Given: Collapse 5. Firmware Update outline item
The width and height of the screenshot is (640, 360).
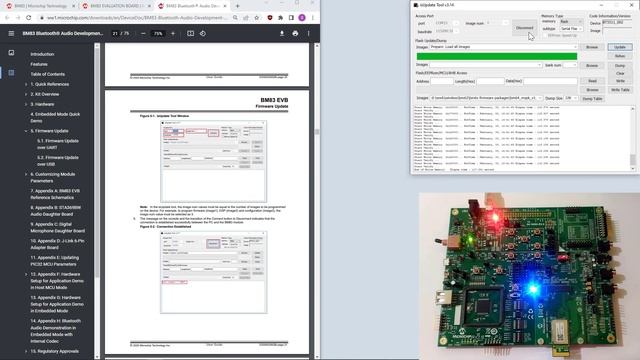Looking at the screenshot, I should click(26, 131).
